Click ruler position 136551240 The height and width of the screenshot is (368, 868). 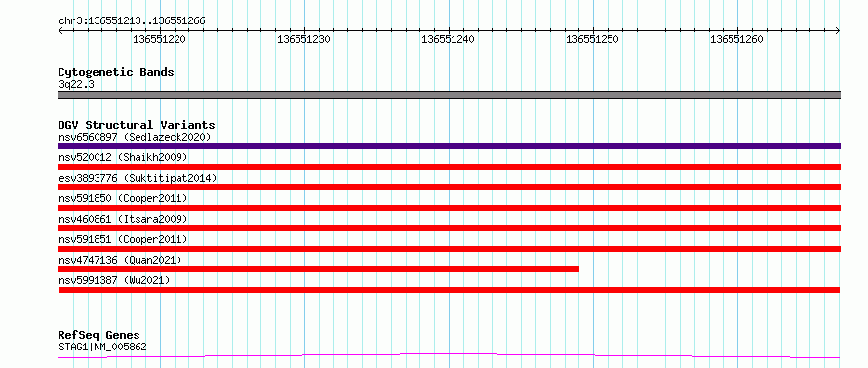449,39
